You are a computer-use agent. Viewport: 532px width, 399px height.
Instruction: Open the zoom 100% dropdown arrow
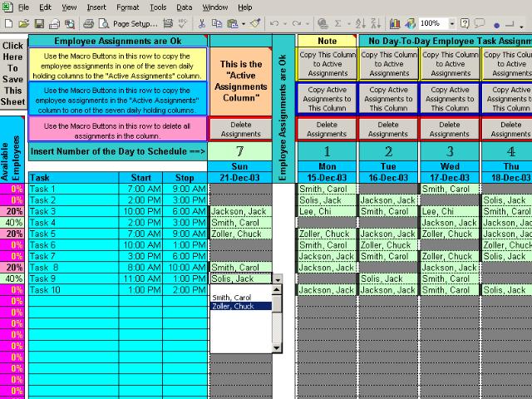(x=452, y=23)
